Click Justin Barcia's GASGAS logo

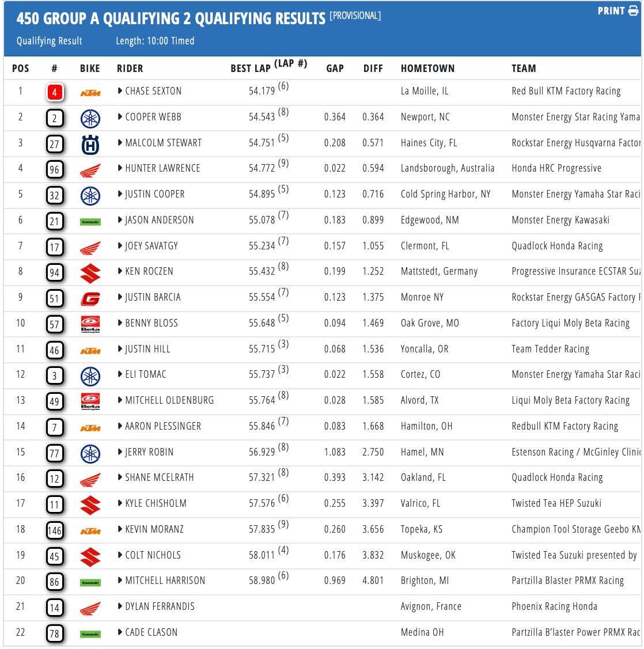[90, 298]
